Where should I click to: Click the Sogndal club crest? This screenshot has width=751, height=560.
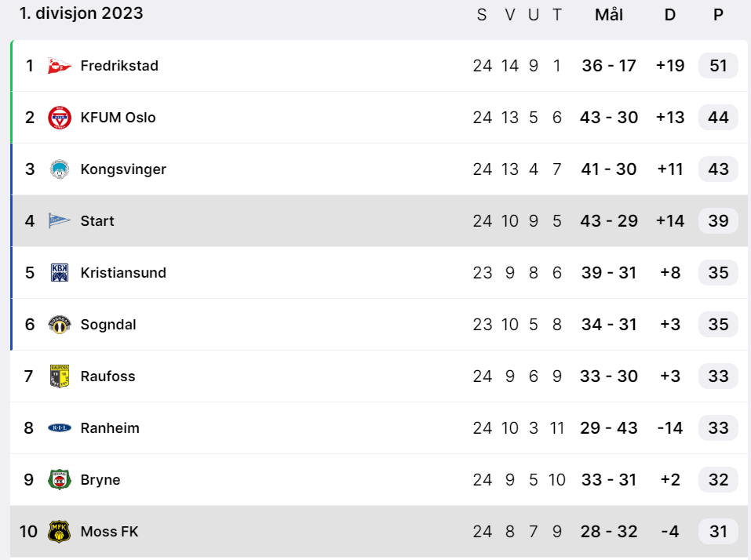pos(60,325)
